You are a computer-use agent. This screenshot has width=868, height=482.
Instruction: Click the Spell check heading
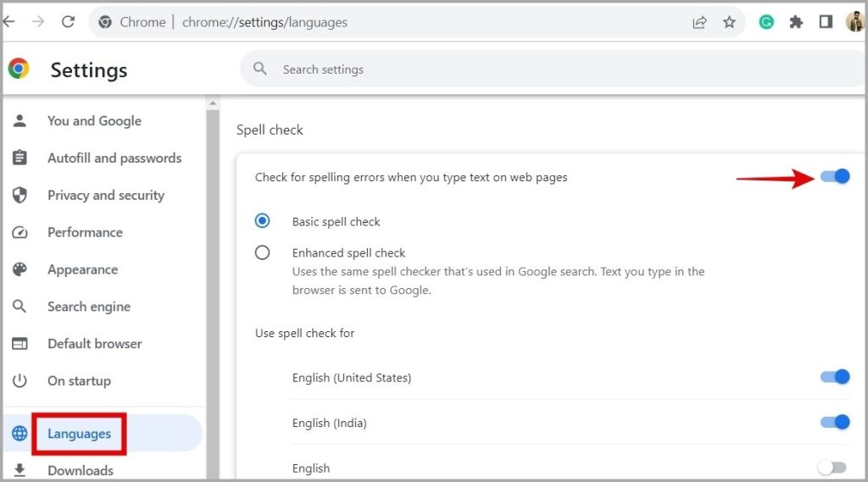(270, 130)
